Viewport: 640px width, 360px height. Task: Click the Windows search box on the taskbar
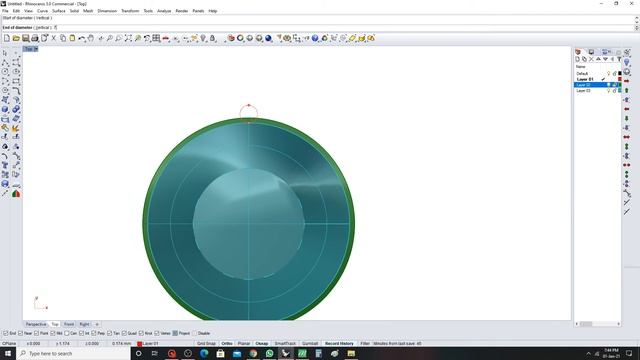(73, 353)
